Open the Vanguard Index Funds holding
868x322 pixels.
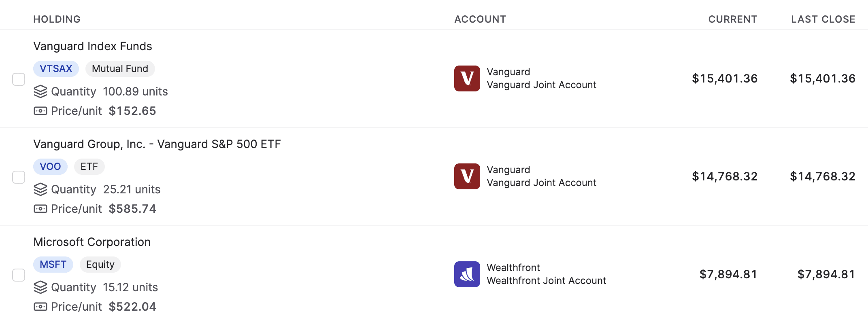tap(93, 46)
